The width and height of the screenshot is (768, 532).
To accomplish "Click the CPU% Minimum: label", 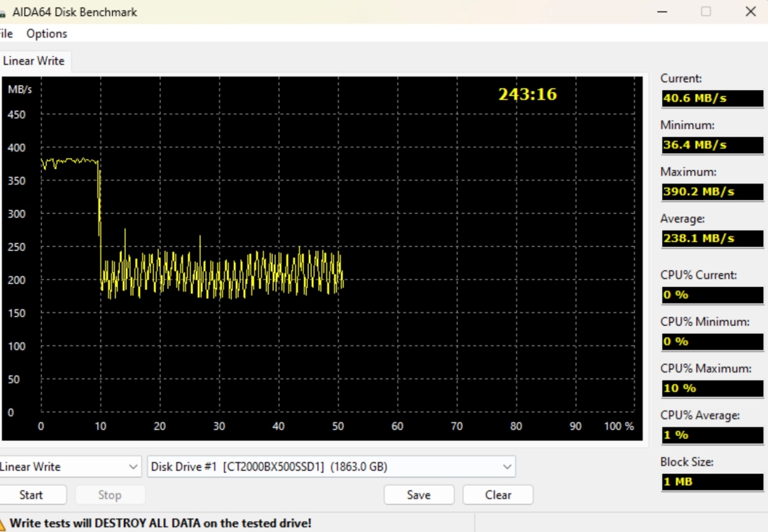I will (705, 322).
